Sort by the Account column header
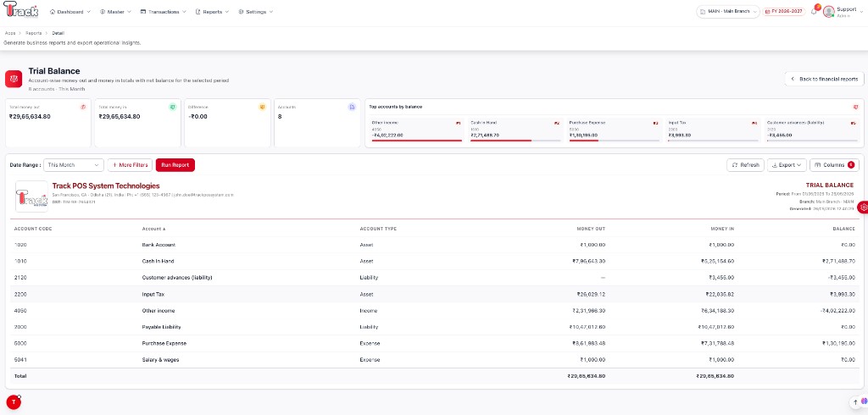This screenshot has height=415, width=868. click(153, 229)
